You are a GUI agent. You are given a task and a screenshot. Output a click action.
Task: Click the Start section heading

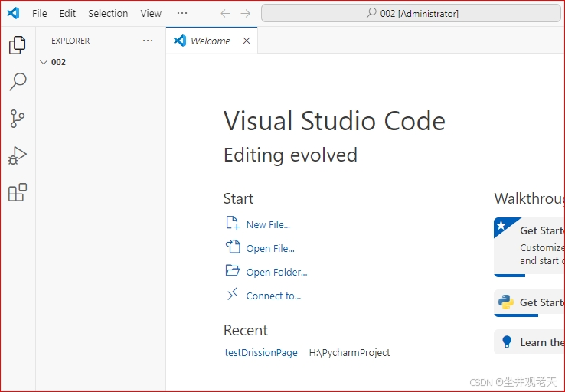coord(238,198)
